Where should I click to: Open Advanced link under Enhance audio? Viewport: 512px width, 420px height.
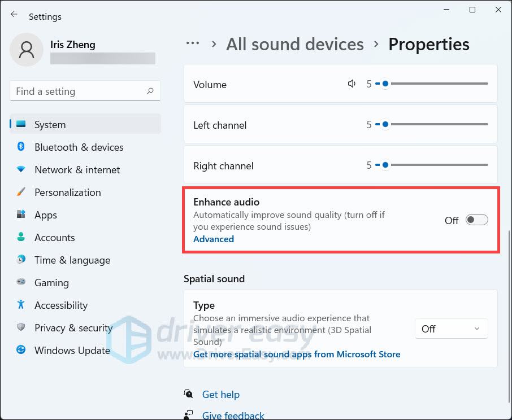tap(214, 239)
